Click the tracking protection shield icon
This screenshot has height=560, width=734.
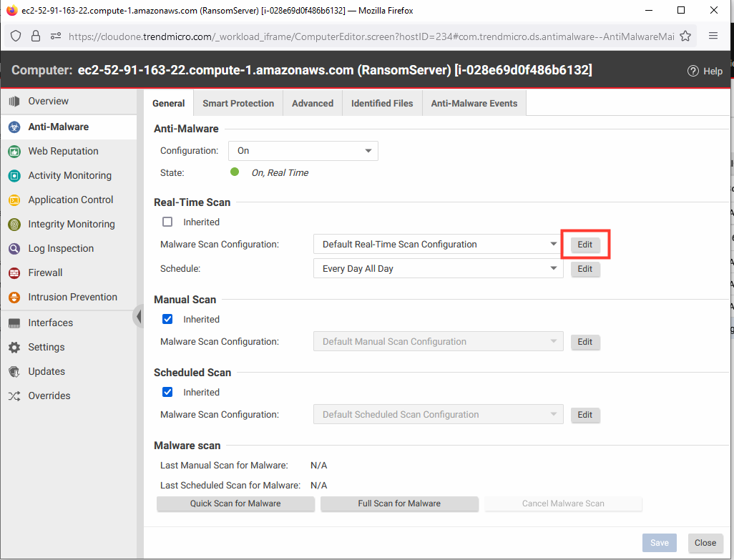16,36
